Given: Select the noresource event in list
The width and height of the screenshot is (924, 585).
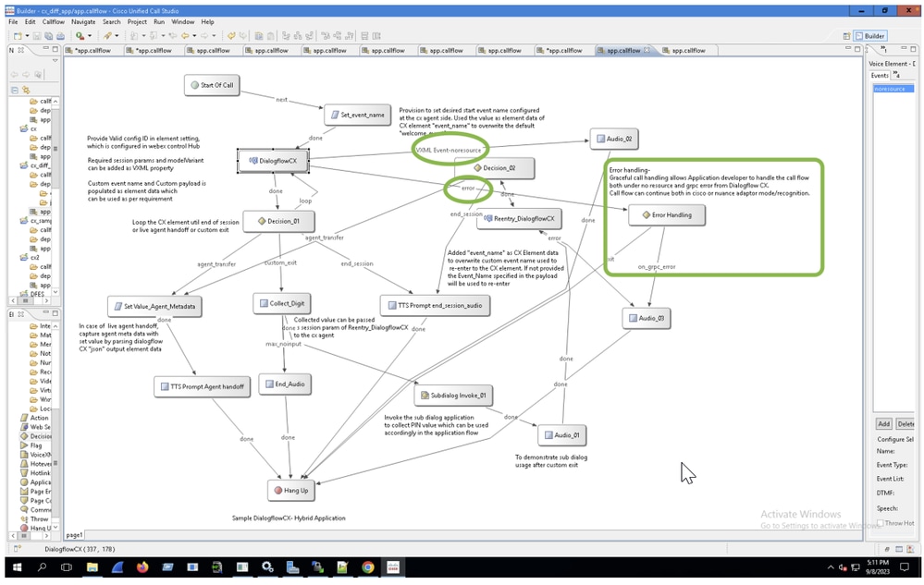Looking at the screenshot, I should [x=893, y=89].
